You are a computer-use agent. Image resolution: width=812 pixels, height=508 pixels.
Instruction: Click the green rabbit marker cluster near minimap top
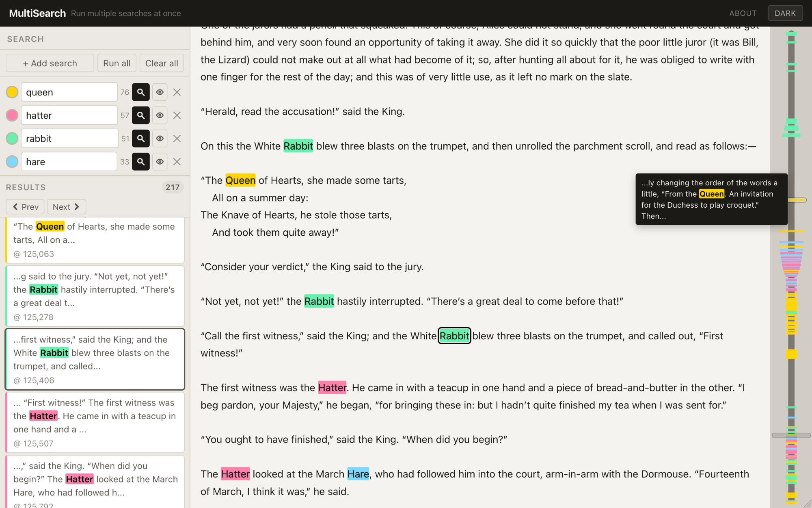(791, 128)
